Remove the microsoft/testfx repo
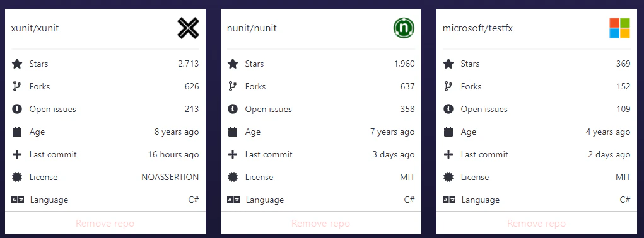This screenshot has height=238, width=644. tap(536, 224)
